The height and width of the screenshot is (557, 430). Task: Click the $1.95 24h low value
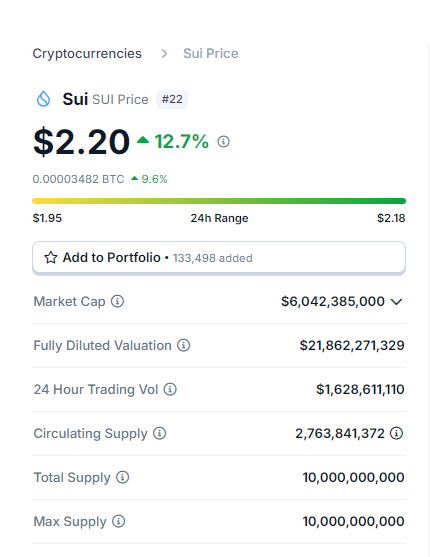47,218
